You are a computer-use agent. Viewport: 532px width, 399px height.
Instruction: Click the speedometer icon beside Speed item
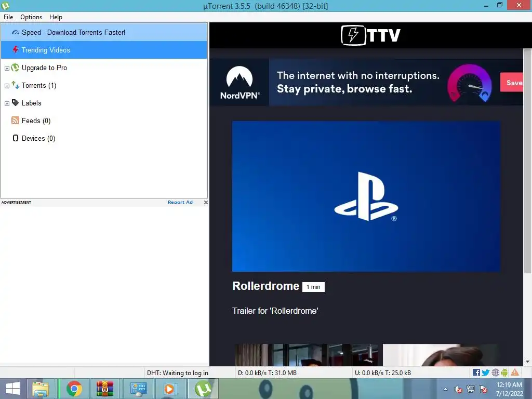coord(15,33)
